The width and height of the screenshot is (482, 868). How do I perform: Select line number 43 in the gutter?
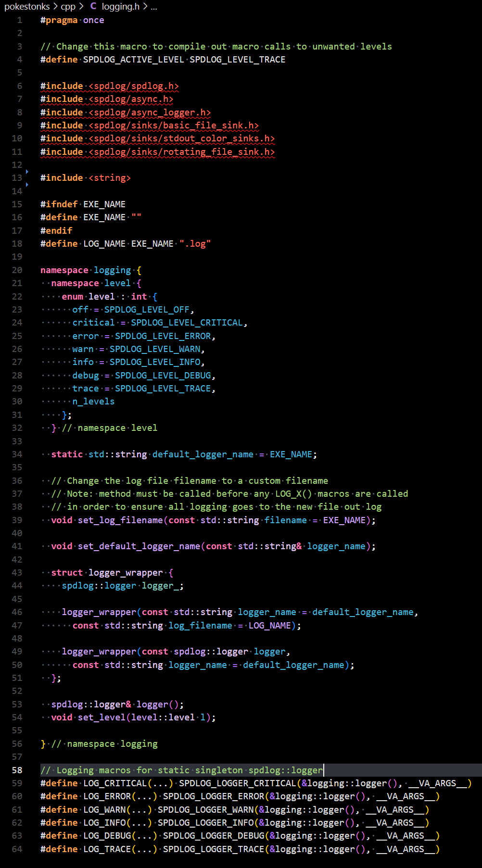click(17, 572)
